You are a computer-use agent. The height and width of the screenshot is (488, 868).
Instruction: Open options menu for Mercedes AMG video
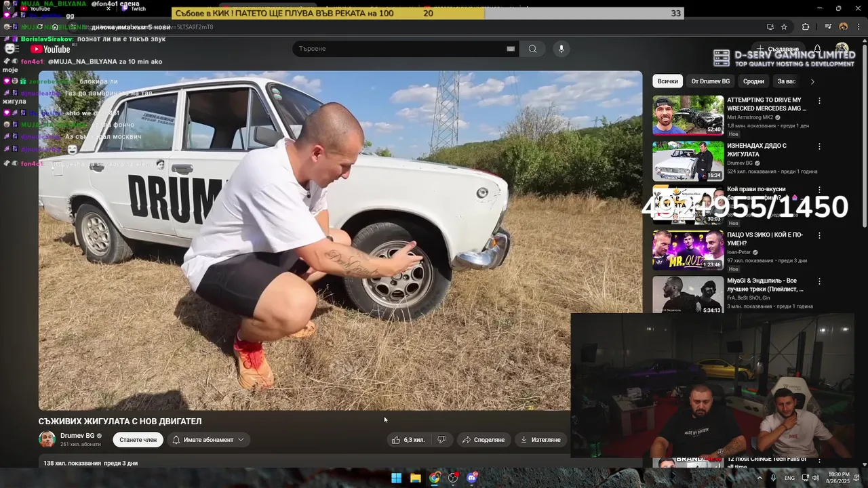(x=819, y=101)
